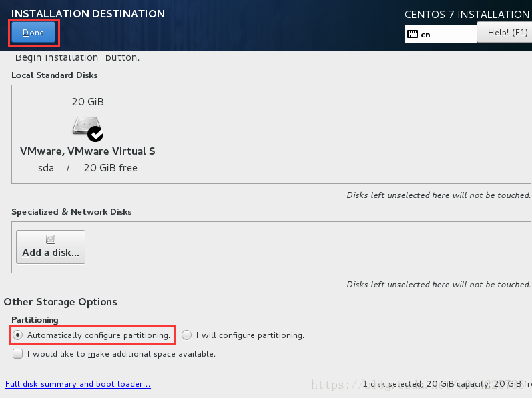Open Full disk summary and boot loader link
The width and height of the screenshot is (532, 398).
tap(77, 384)
